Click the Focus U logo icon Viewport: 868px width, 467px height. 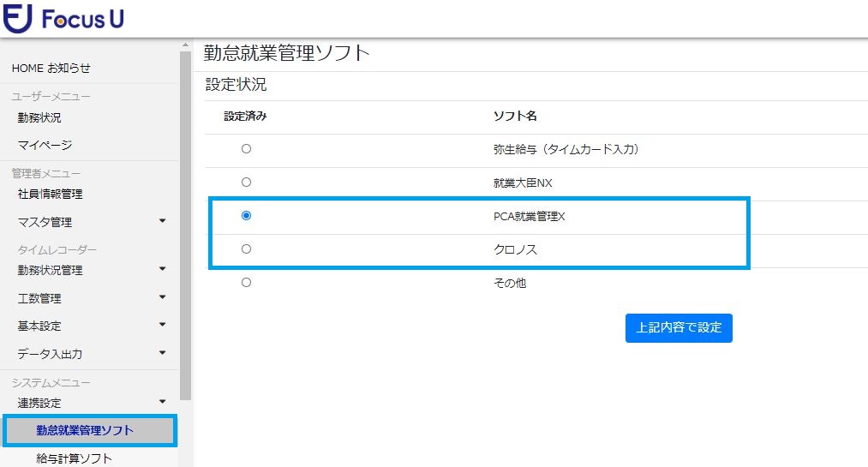pyautogui.click(x=18, y=18)
